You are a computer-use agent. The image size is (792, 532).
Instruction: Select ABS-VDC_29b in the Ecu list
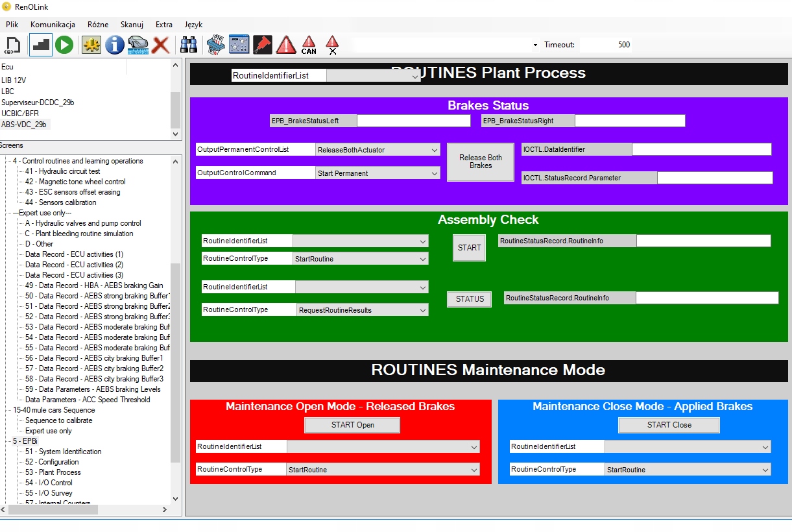24,125
